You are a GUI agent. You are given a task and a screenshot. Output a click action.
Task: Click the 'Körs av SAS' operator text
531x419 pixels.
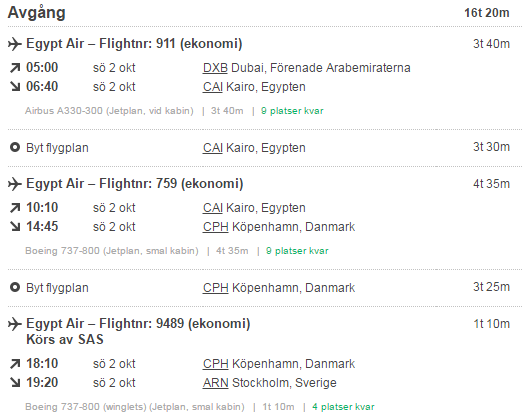tap(65, 339)
